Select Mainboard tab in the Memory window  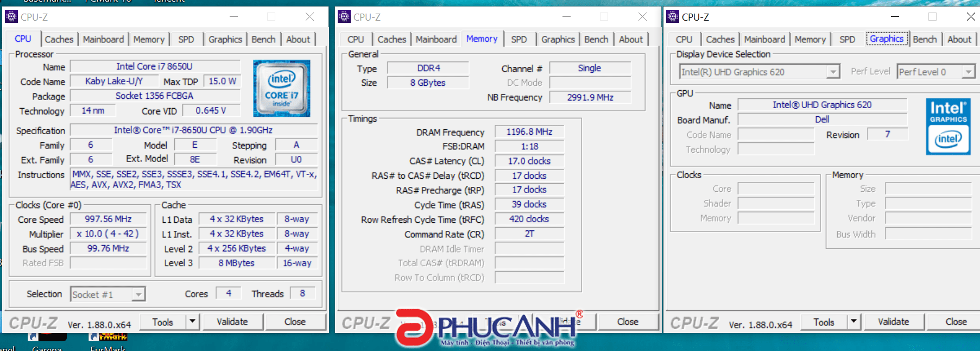[x=436, y=39]
